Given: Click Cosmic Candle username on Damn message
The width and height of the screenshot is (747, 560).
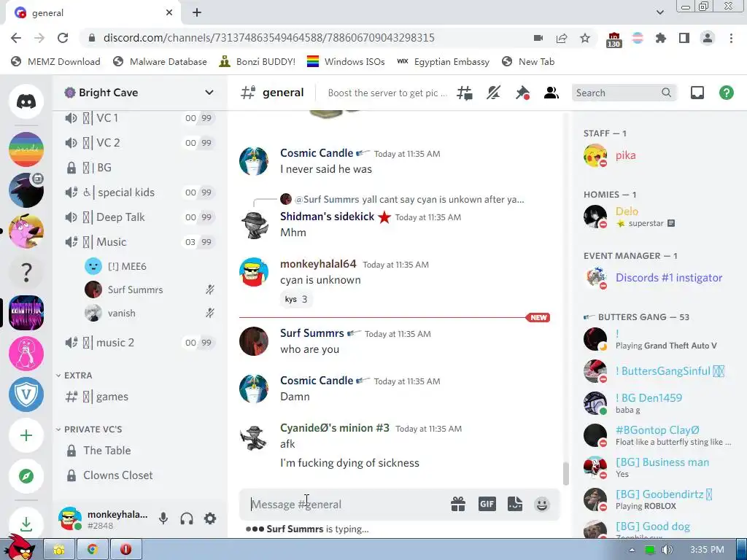Looking at the screenshot, I should 317,381.
